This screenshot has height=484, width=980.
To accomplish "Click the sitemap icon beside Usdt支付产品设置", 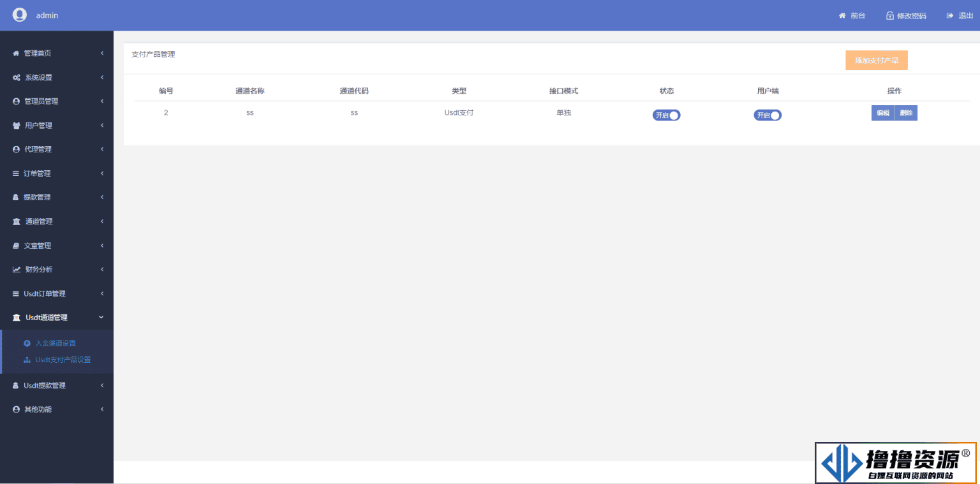I will [x=27, y=360].
